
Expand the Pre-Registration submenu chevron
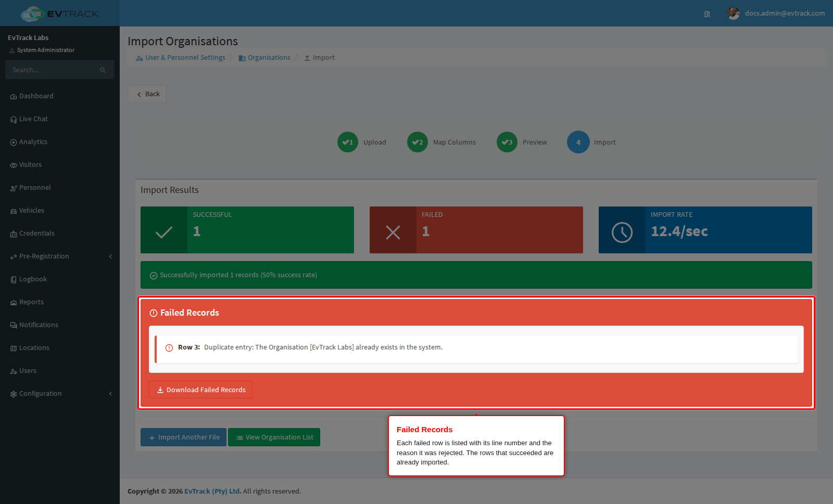pos(110,256)
